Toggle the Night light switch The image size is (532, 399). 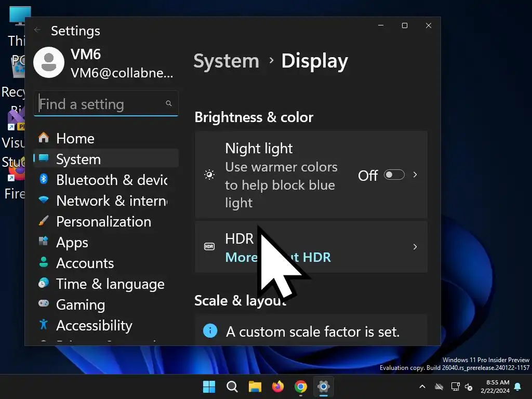click(x=394, y=175)
